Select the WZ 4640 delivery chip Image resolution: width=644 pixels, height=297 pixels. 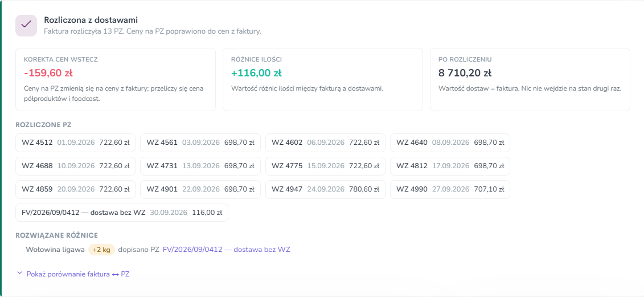click(x=450, y=143)
